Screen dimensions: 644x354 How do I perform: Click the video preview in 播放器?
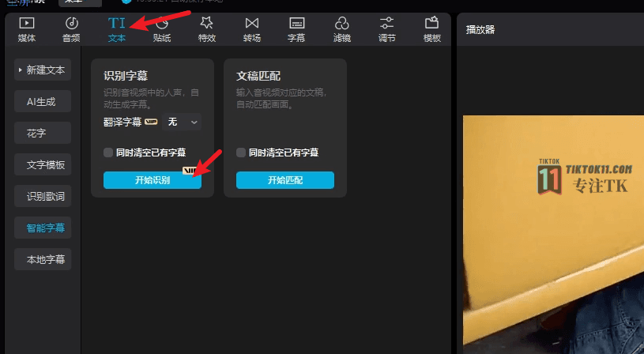pyautogui.click(x=553, y=237)
